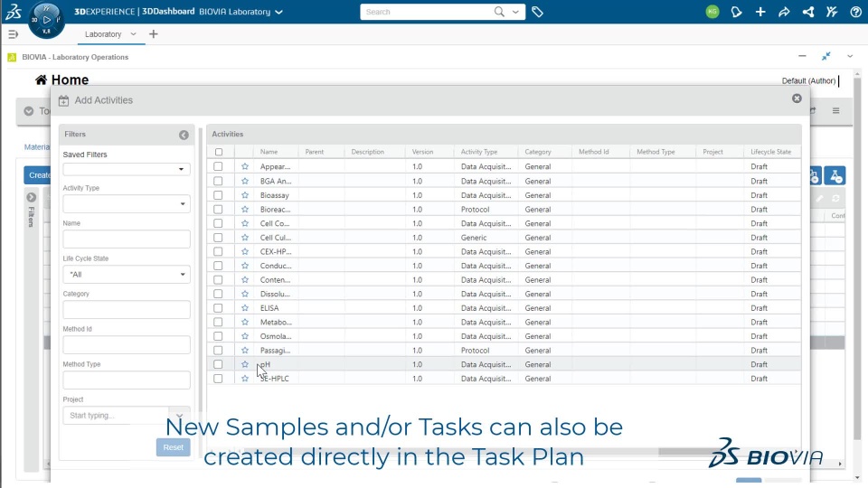Sort by the Category column header
This screenshot has width=868, height=488.
click(537, 152)
